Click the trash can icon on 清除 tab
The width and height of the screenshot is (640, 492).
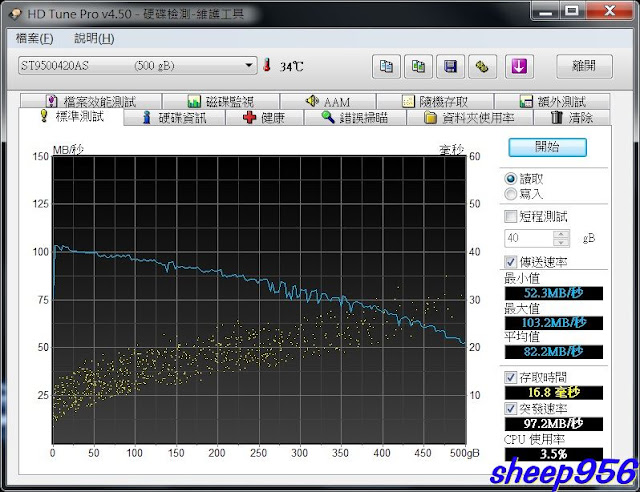[x=557, y=118]
